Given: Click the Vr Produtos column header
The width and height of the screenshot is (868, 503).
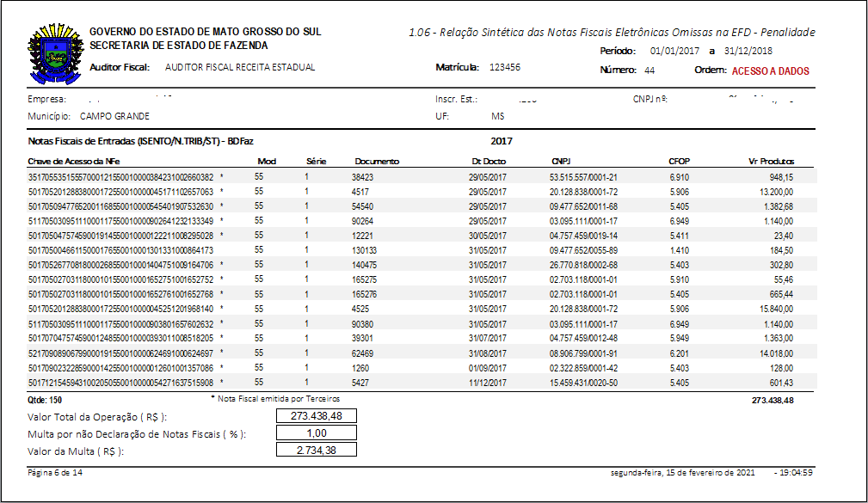Looking at the screenshot, I should click(x=771, y=161).
